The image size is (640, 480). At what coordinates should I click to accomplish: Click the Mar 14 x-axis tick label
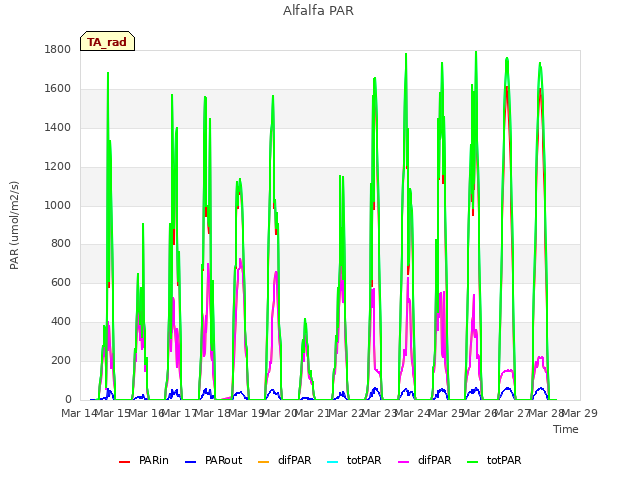tap(79, 413)
